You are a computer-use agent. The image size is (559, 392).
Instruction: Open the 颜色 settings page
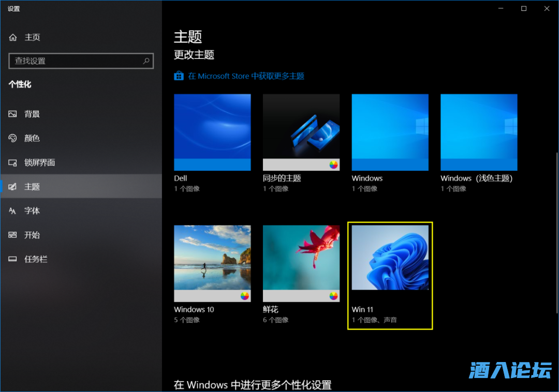point(81,138)
